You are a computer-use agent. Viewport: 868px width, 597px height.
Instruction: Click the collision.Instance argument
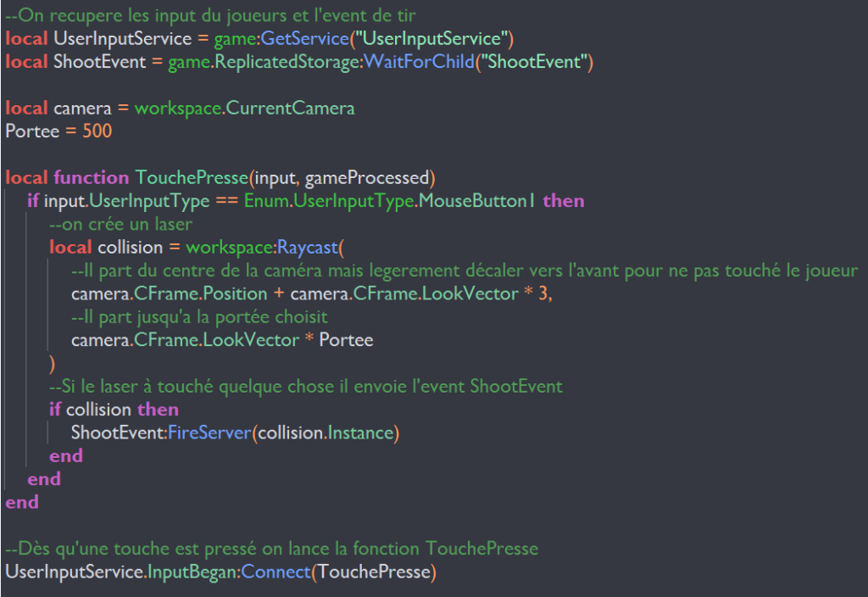coord(325,433)
